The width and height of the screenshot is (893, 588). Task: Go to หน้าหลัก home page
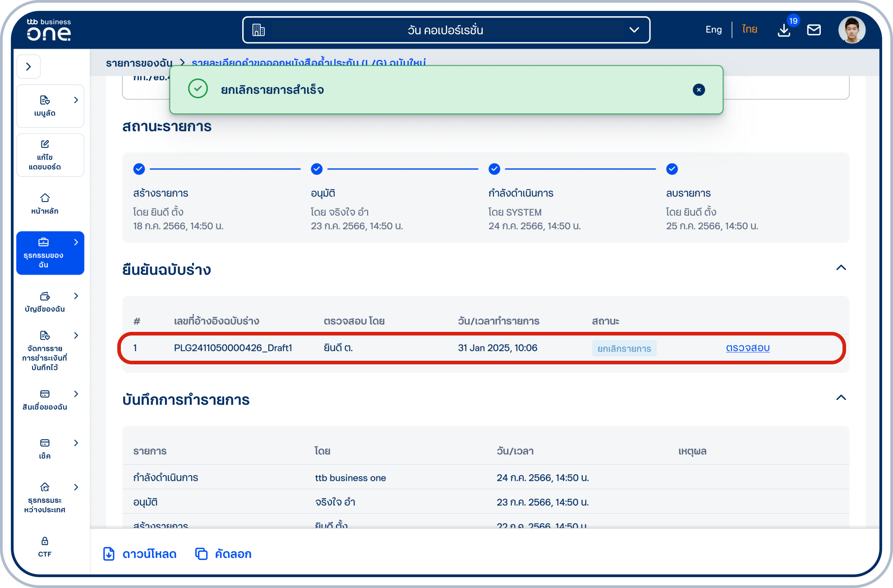(x=45, y=203)
